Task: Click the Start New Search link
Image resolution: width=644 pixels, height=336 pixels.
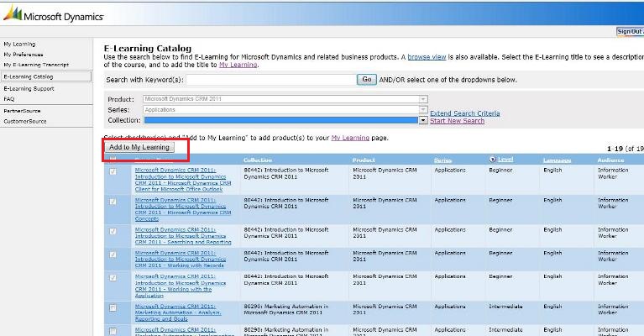Action: 457,121
